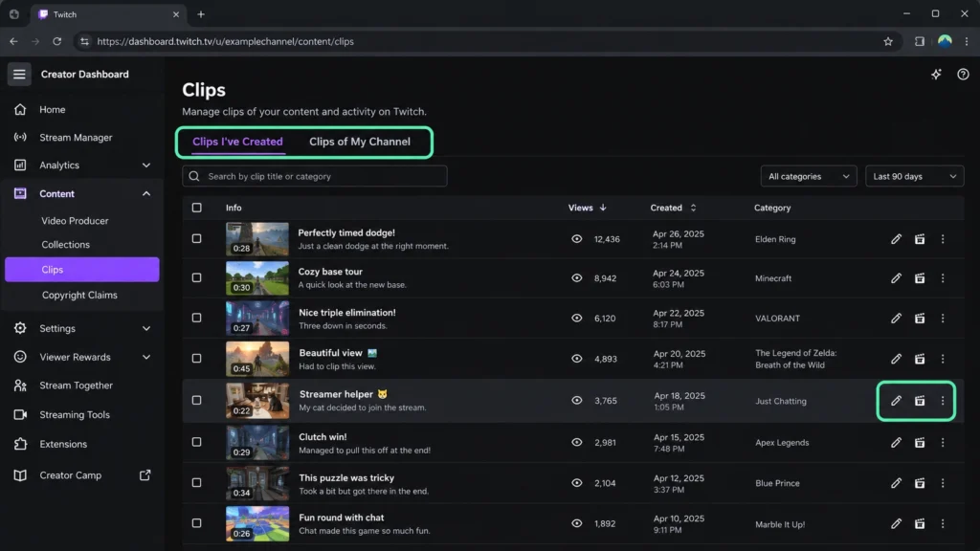Edit the 'Cozy base tour' clip

[896, 278]
